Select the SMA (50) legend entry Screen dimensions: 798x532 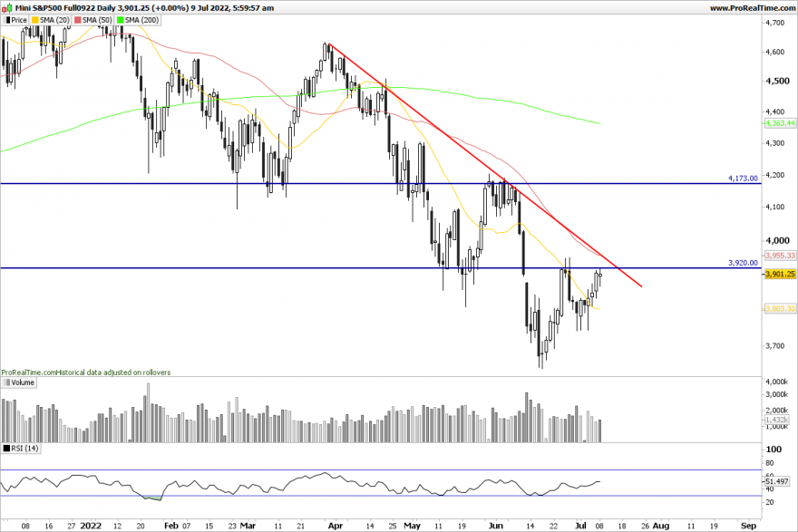(x=93, y=20)
